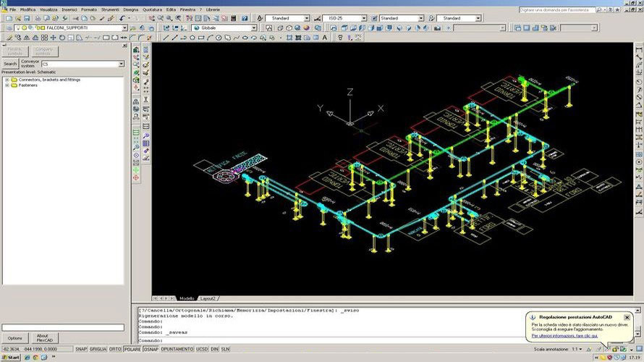Toggle GRIGLIA grid display
This screenshot has width=644, height=362.
pos(98,349)
